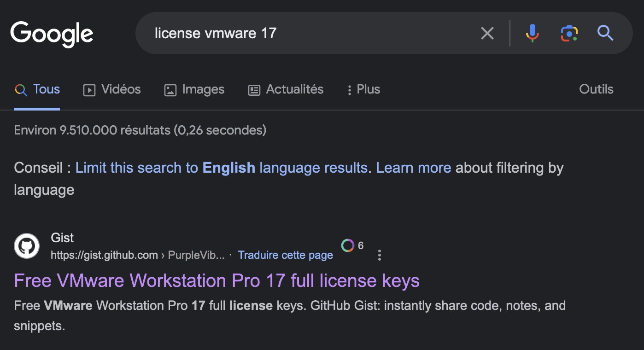Viewport: 644px width, 350px height.
Task: Click 'Traduire cette page' link
Action: (285, 255)
